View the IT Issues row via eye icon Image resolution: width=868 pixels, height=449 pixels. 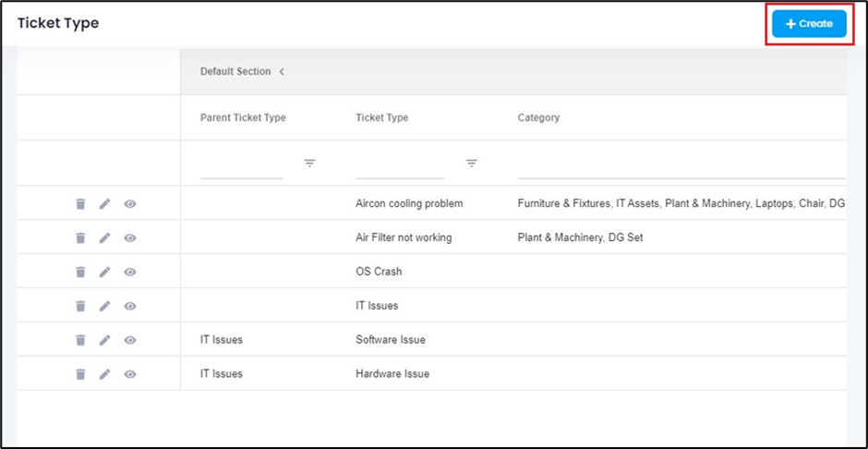pyautogui.click(x=130, y=306)
